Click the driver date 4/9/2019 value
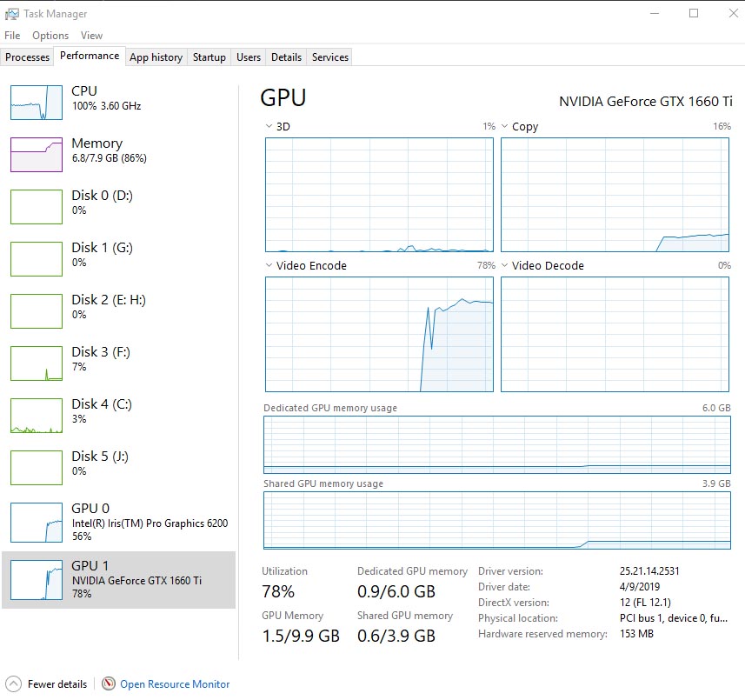Image resolution: width=745 pixels, height=700 pixels. [x=640, y=587]
